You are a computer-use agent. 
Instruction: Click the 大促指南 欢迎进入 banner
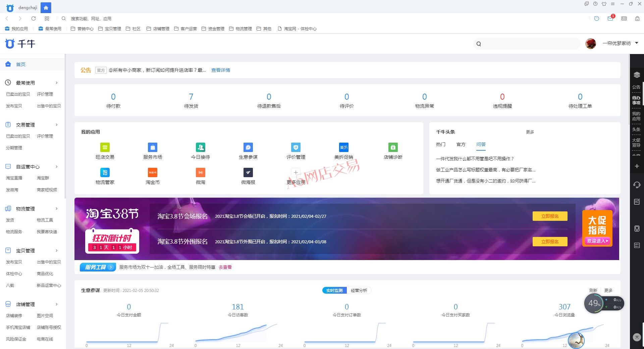597,228
